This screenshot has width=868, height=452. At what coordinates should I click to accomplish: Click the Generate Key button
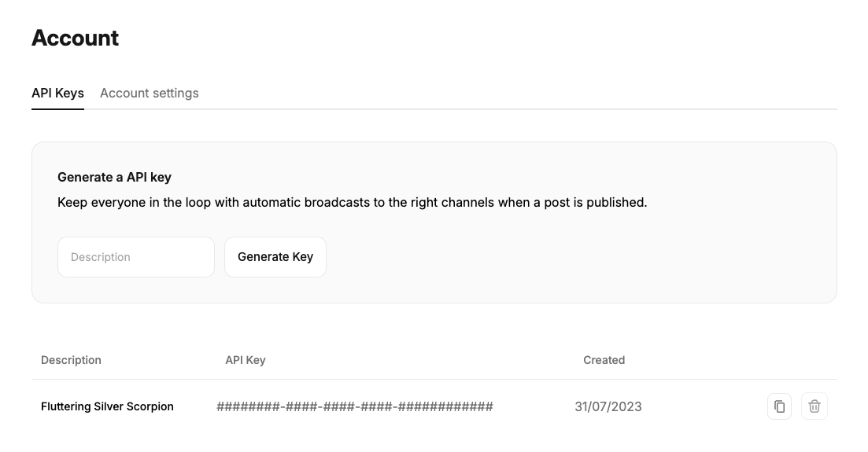tap(275, 257)
